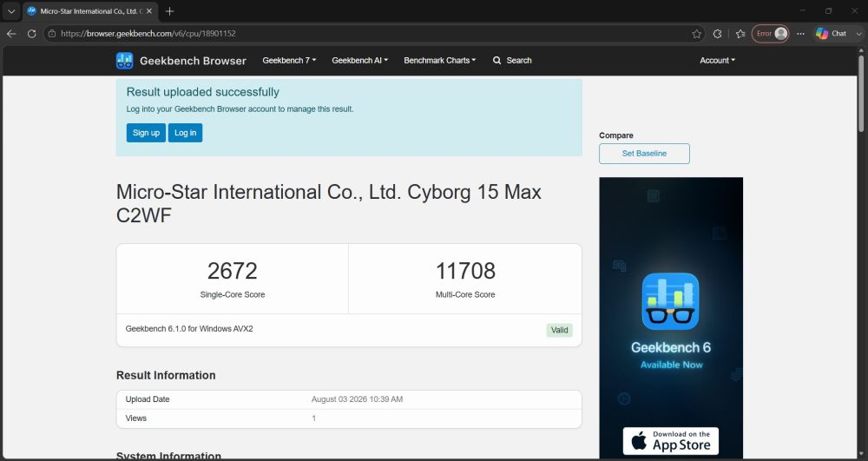
Task: Click the Log in button
Action: (186, 133)
